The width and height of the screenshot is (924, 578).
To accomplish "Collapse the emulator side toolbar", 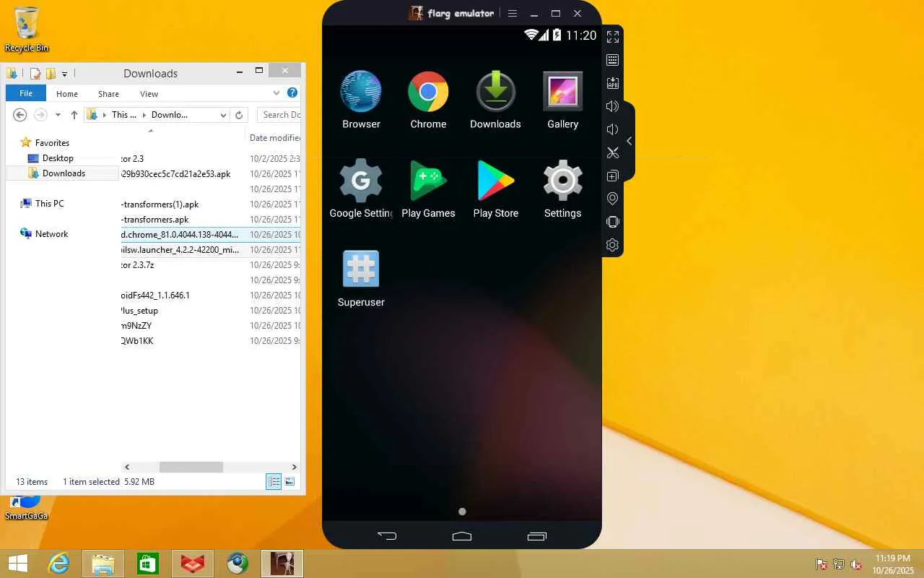I will tap(629, 141).
